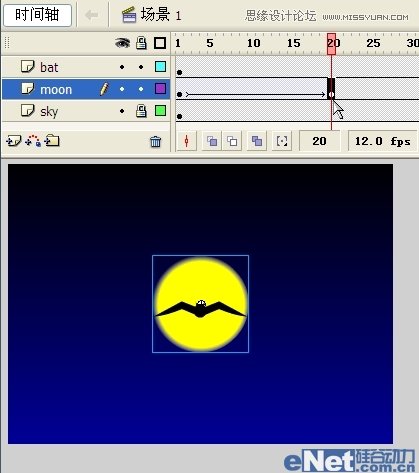Open Modify Onion Markers menu

click(x=282, y=141)
